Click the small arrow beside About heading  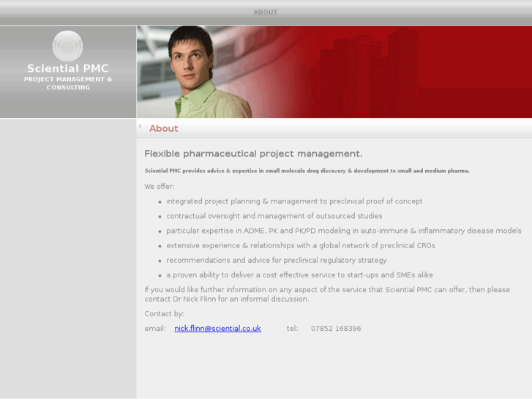(x=140, y=127)
